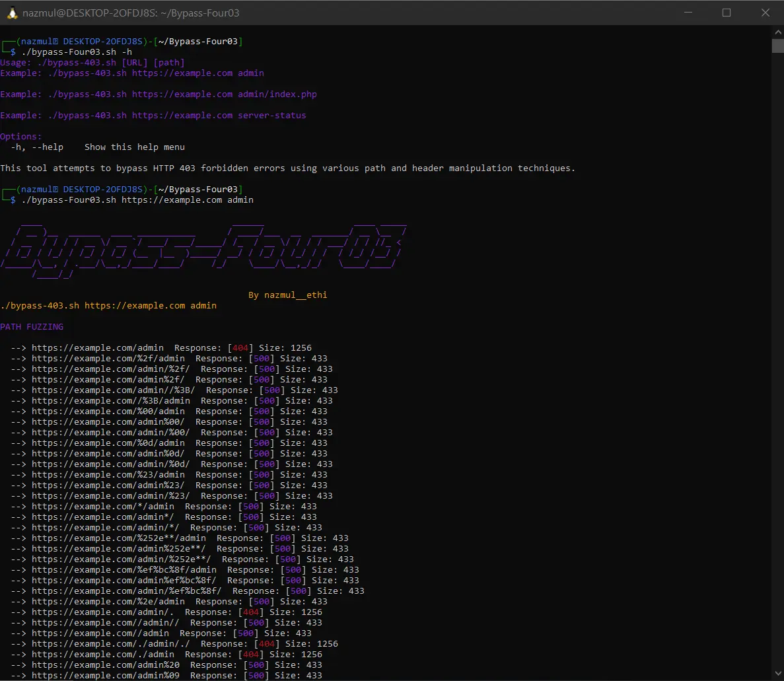Click the example line ending with 'admin/index.php'

pos(159,94)
